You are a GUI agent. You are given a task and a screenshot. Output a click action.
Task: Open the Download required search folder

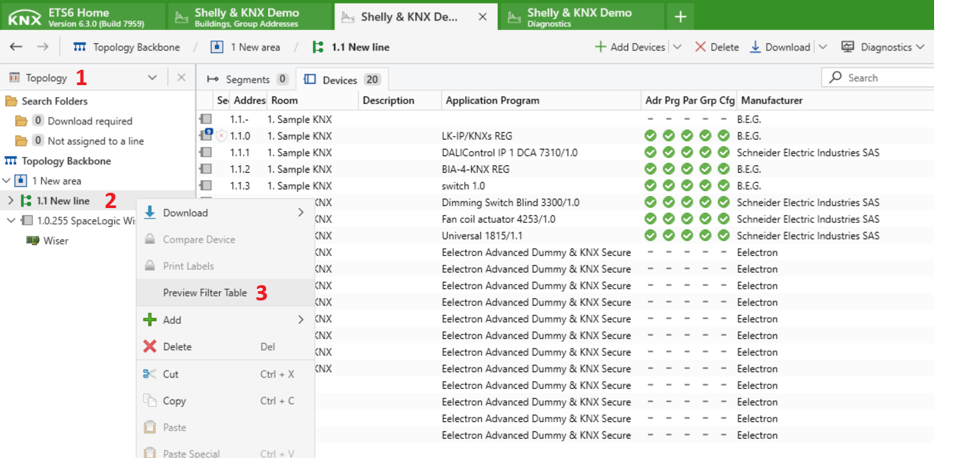point(90,121)
